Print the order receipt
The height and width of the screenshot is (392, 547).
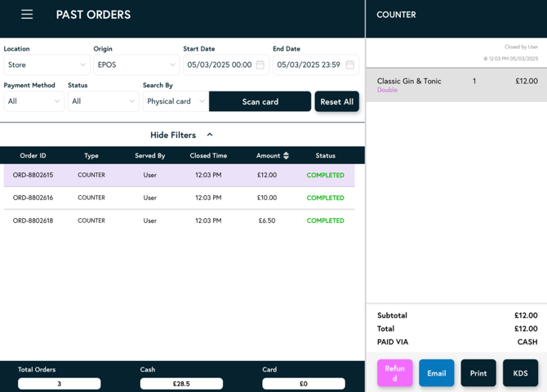(478, 373)
